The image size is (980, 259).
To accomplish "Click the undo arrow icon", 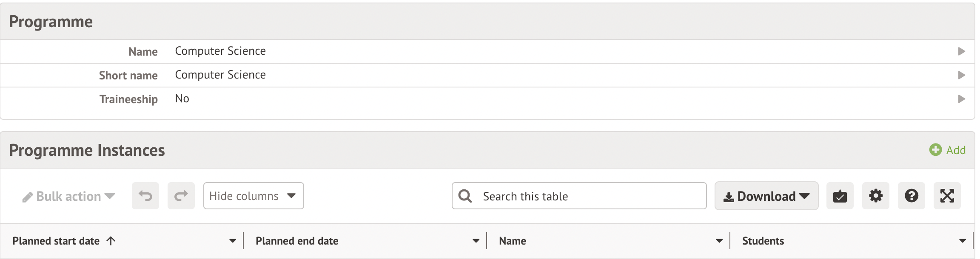I will click(145, 196).
